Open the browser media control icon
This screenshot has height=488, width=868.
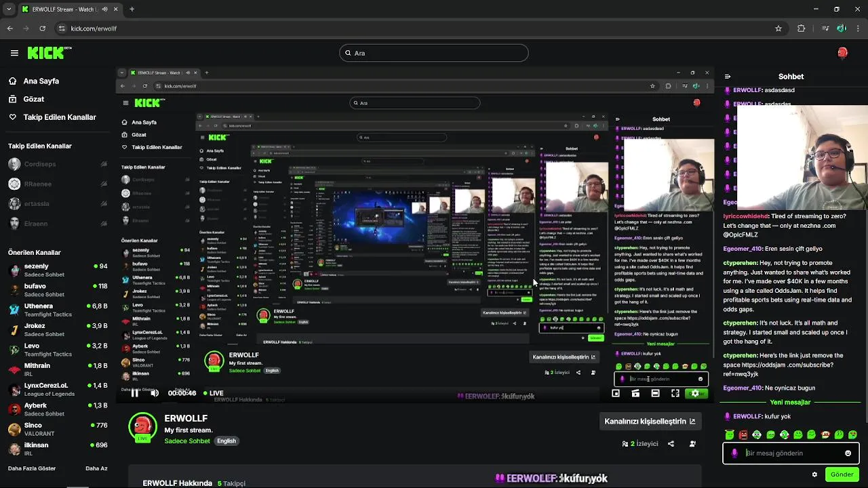point(825,28)
